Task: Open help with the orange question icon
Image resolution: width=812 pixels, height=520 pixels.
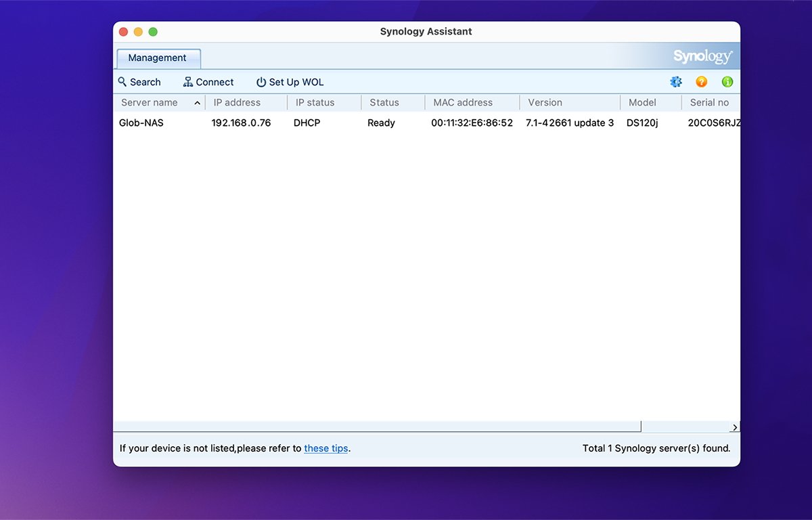Action: click(702, 82)
